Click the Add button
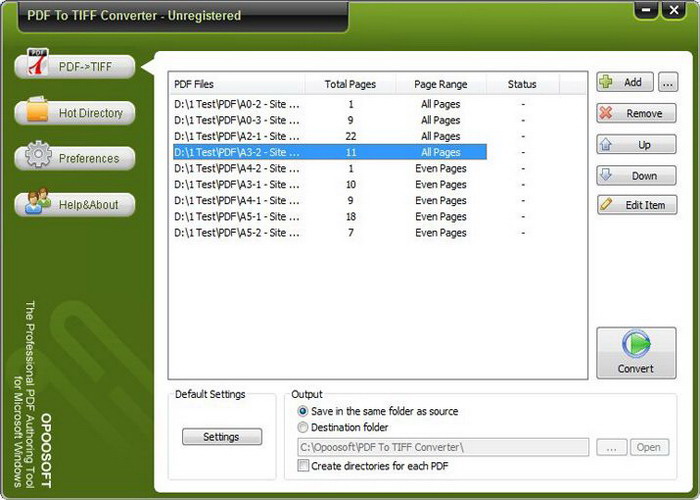Image resolution: width=700 pixels, height=500 pixels. (625, 83)
